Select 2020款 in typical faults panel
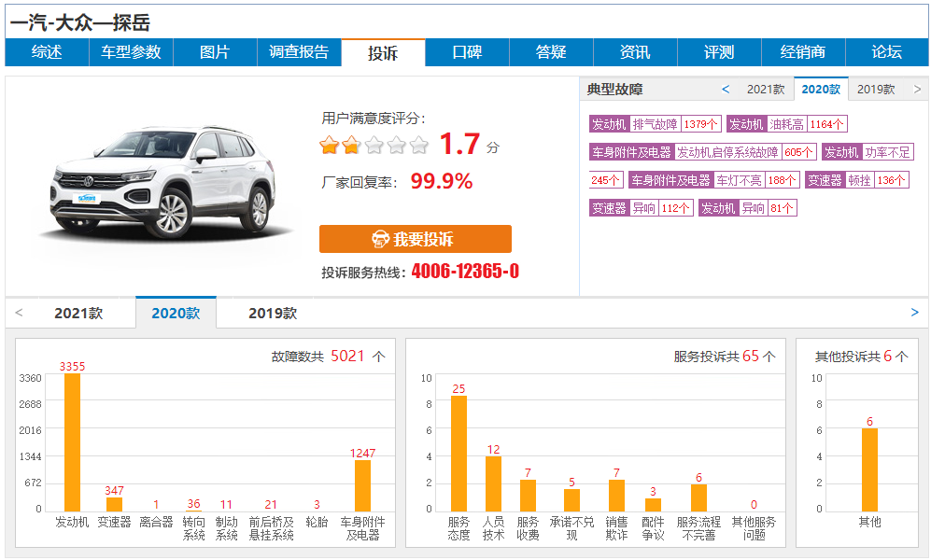931x560 pixels. (821, 89)
